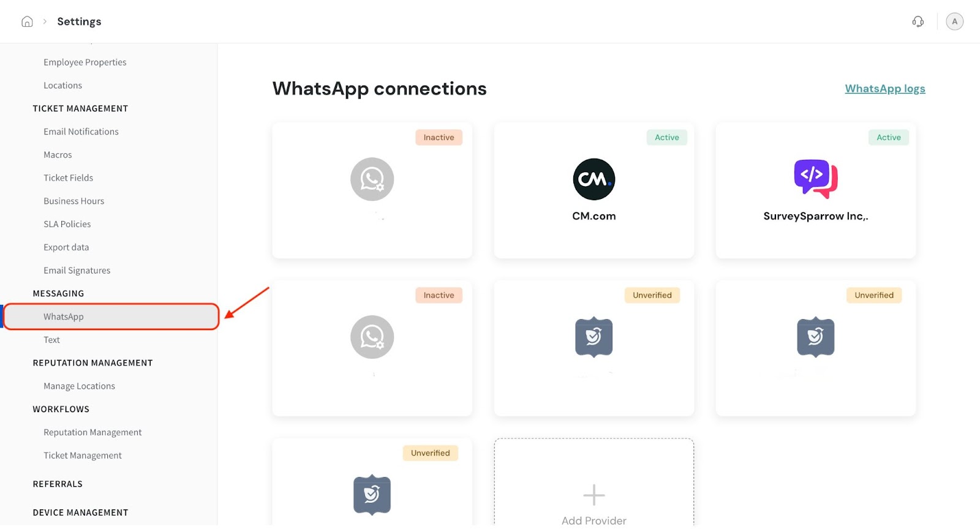
Task: Open the WhatsApp logs link
Action: pyautogui.click(x=884, y=89)
